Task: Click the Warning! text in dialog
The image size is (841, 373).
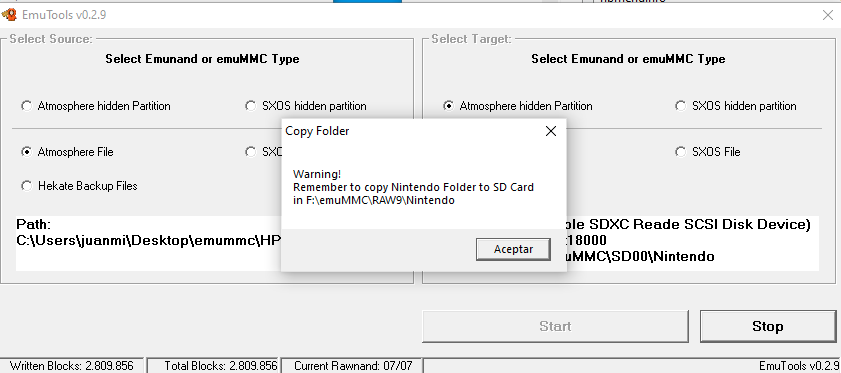Action: coord(317,174)
